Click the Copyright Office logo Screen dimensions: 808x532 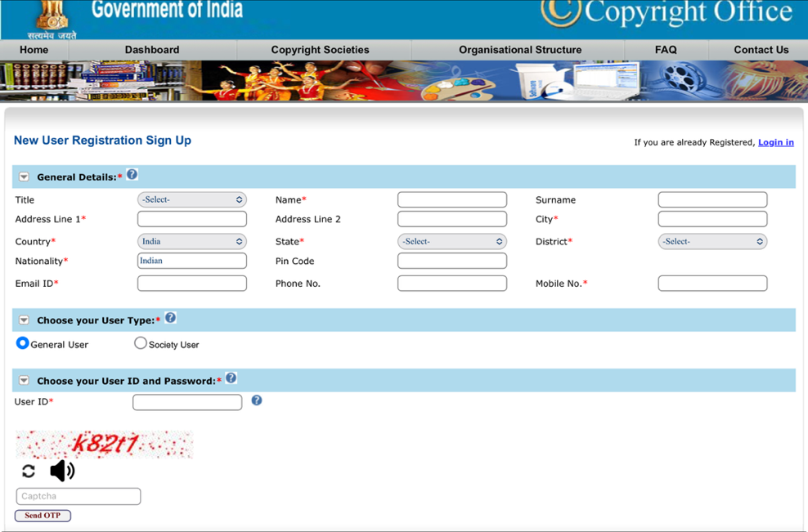(x=667, y=12)
